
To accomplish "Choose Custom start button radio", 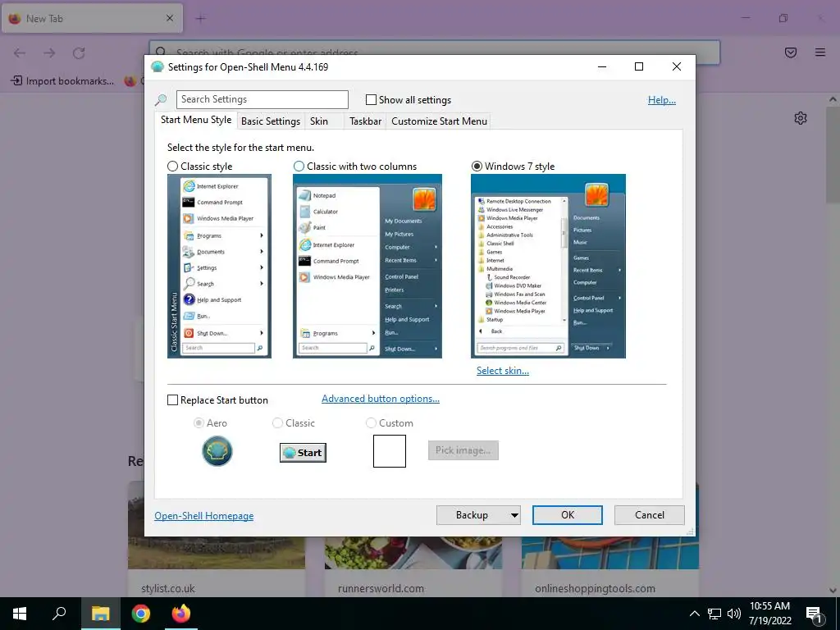I will (371, 423).
